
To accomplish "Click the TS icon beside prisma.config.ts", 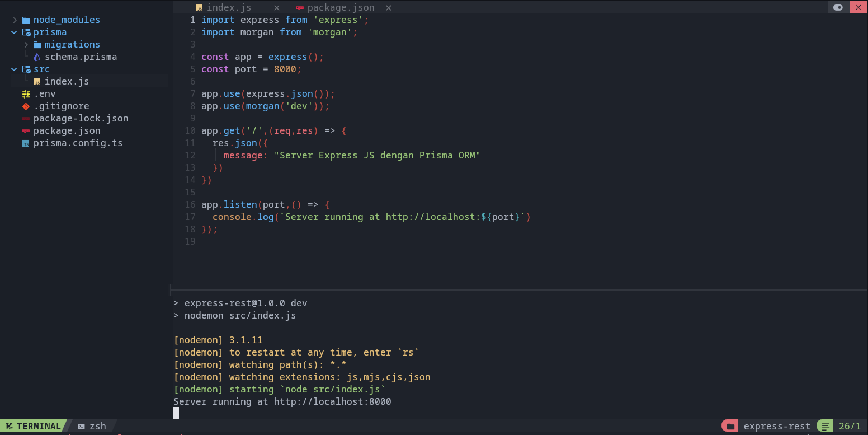I will pos(26,143).
